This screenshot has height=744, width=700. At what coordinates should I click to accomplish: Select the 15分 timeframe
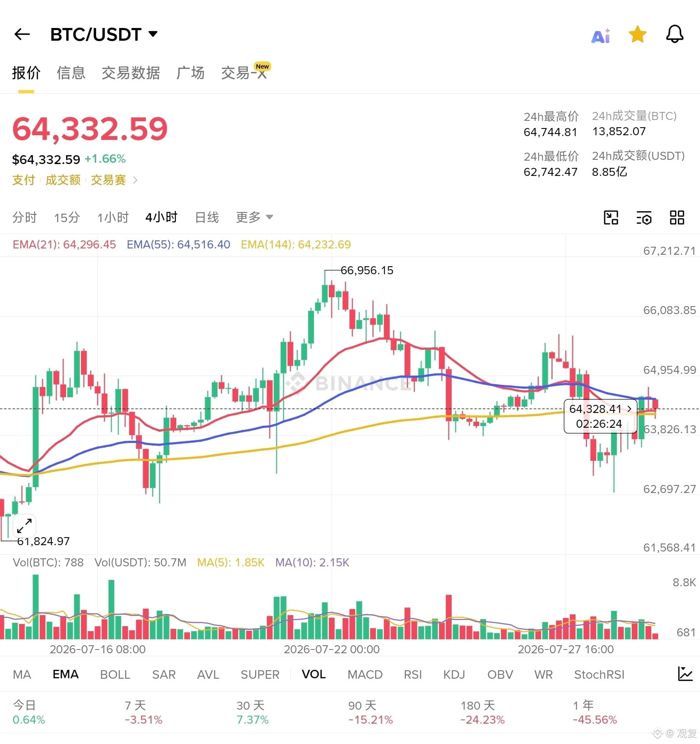click(x=67, y=217)
